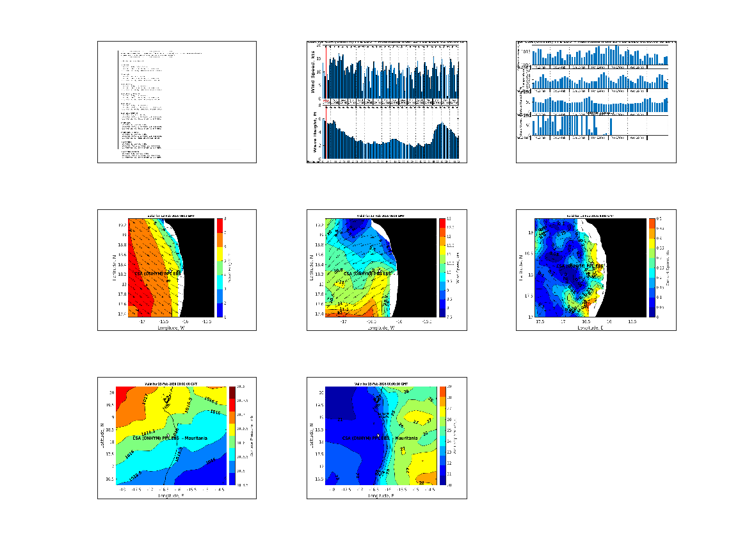Open the four-panel bar chart page
This screenshot has height=560, width=747.
(x=596, y=102)
